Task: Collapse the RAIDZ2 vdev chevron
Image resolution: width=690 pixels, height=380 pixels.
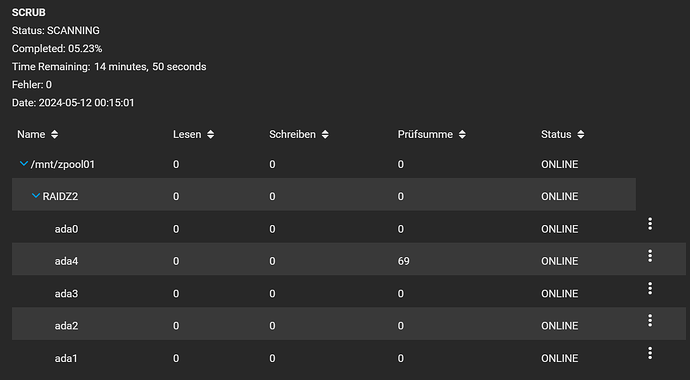Action: (x=36, y=196)
